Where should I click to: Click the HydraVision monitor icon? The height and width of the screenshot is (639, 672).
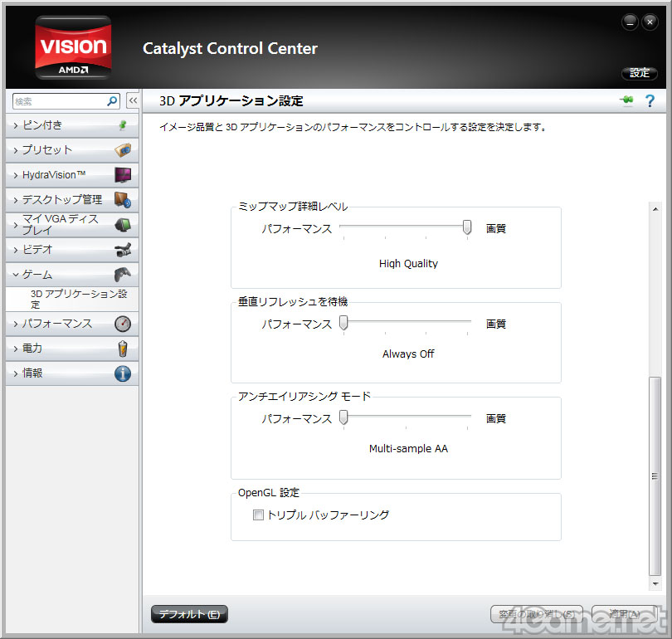pyautogui.click(x=123, y=175)
